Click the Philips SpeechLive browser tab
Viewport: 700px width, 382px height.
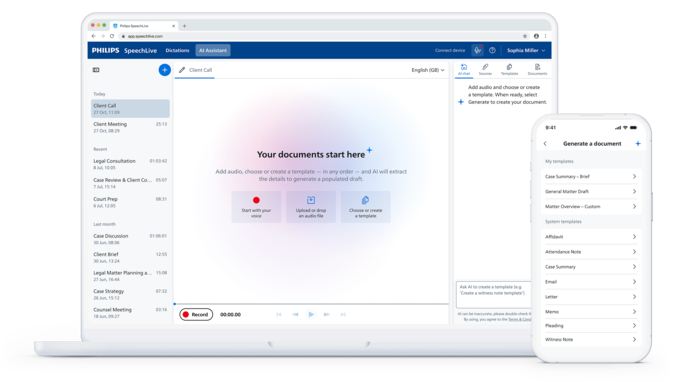coord(144,26)
